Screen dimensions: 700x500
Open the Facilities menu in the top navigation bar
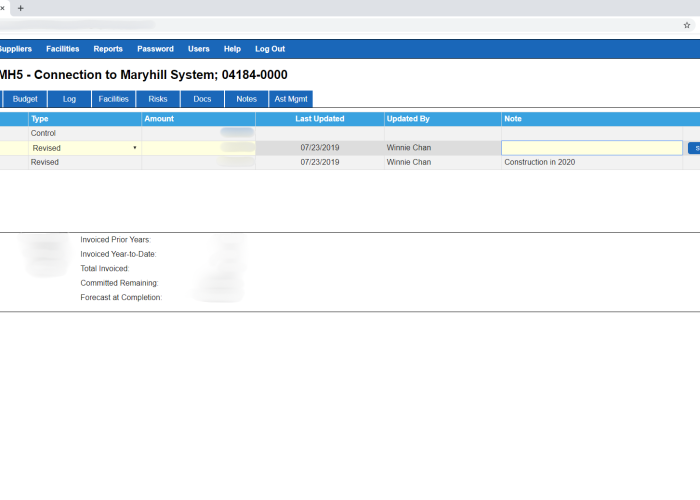62,49
